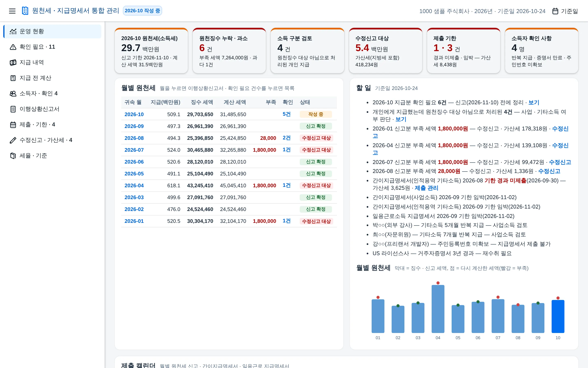Open the 제출 기한 summary card
The image size is (588, 368).
tap(463, 51)
